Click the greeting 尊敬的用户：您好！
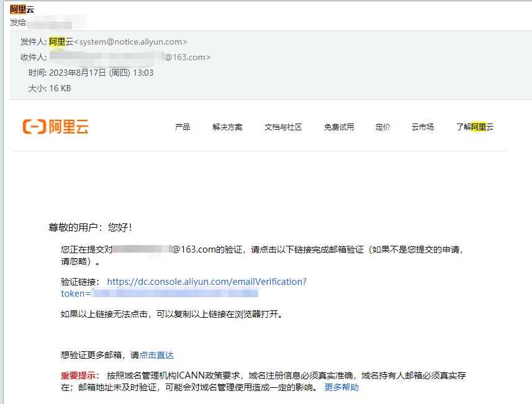The image size is (532, 404). tap(90, 227)
